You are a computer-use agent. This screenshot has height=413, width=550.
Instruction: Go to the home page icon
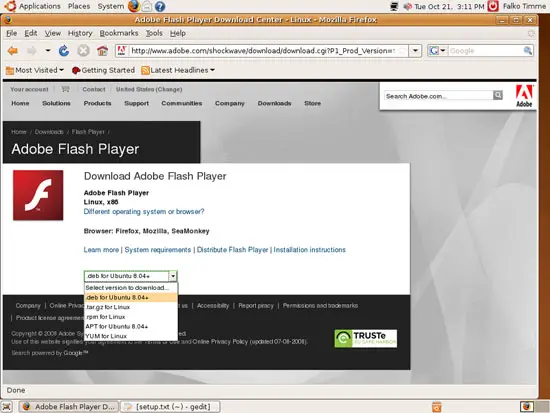102,51
